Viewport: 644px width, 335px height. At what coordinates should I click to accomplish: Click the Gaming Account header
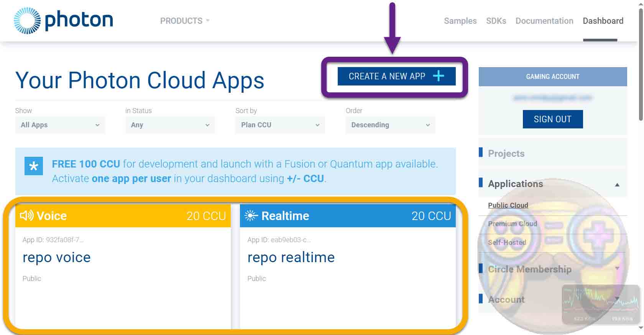[553, 77]
